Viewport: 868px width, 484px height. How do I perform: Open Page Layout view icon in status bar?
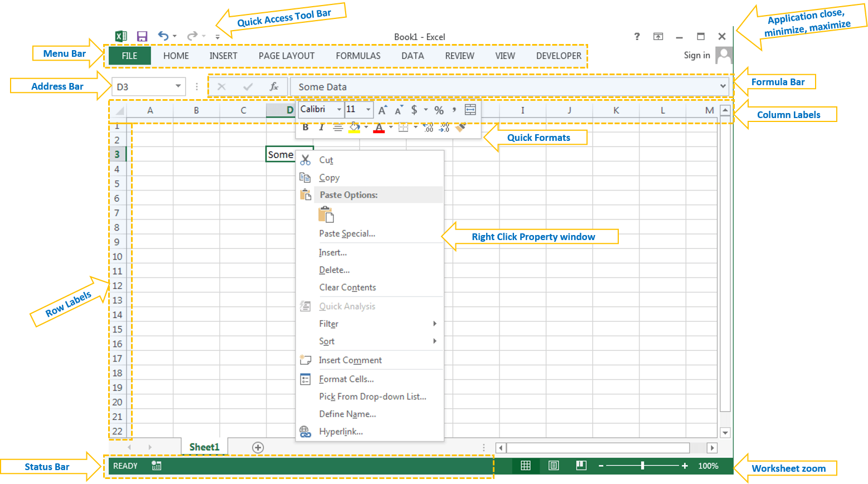click(553, 466)
